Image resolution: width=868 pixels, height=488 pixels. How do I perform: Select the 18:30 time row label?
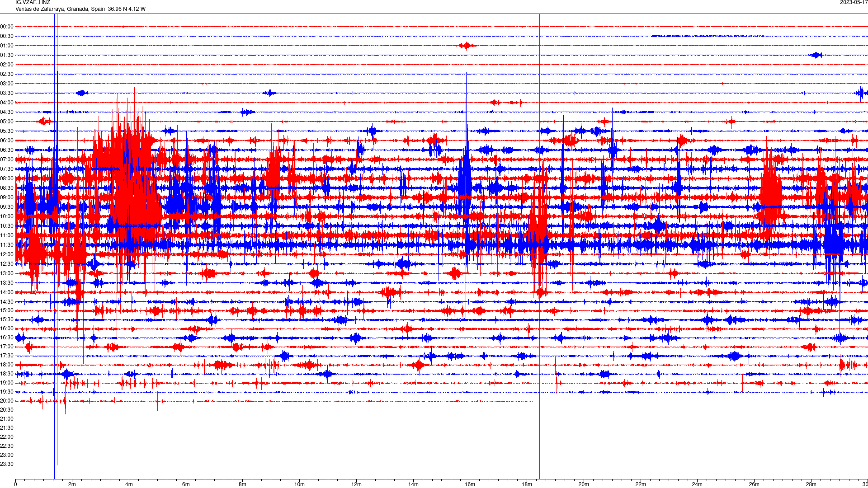point(7,374)
